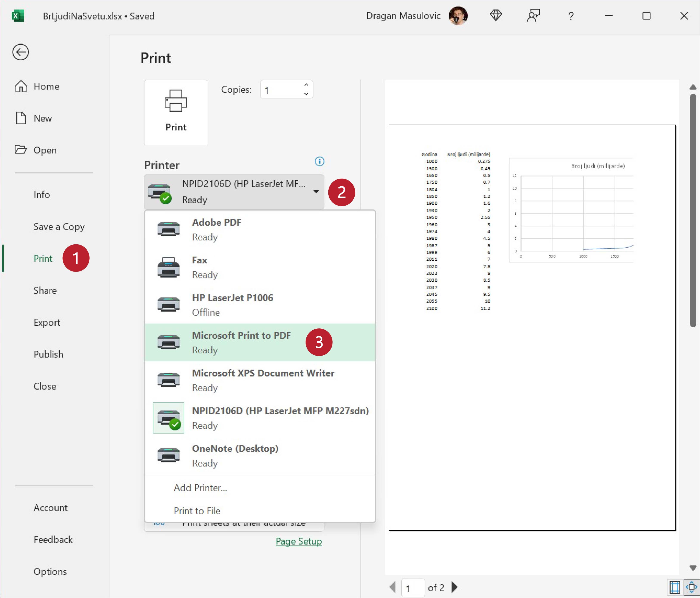Choose Adobe PDF from the printer list
700x598 pixels.
[216, 229]
